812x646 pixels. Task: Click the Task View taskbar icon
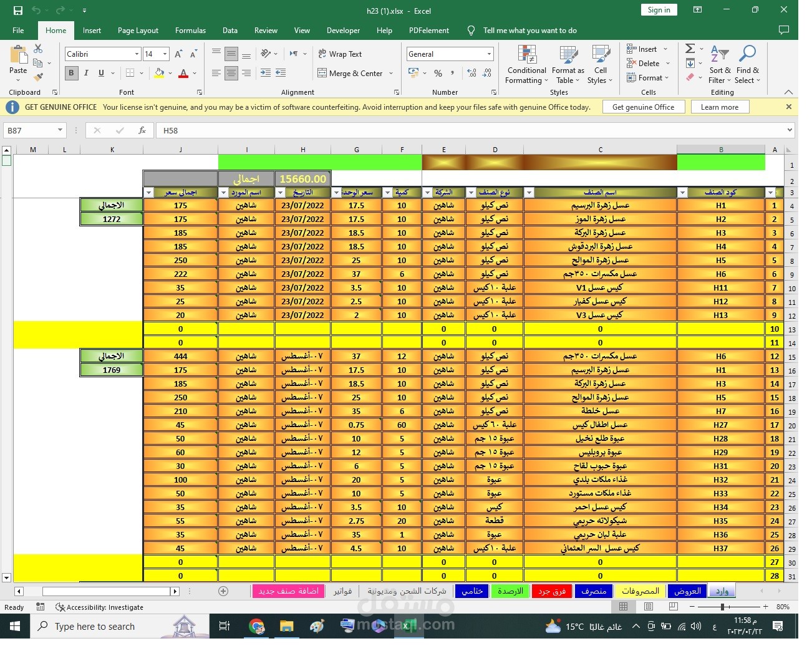225,626
